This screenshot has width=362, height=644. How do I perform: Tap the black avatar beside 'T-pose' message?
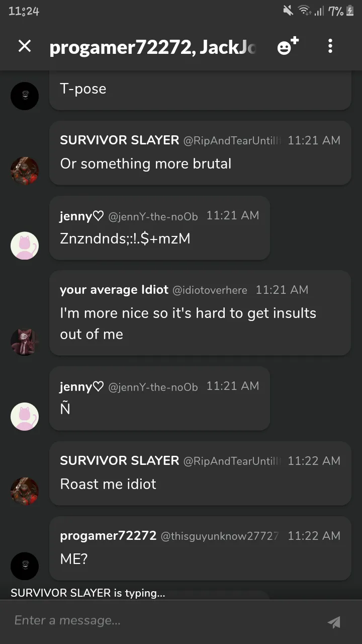(x=25, y=96)
